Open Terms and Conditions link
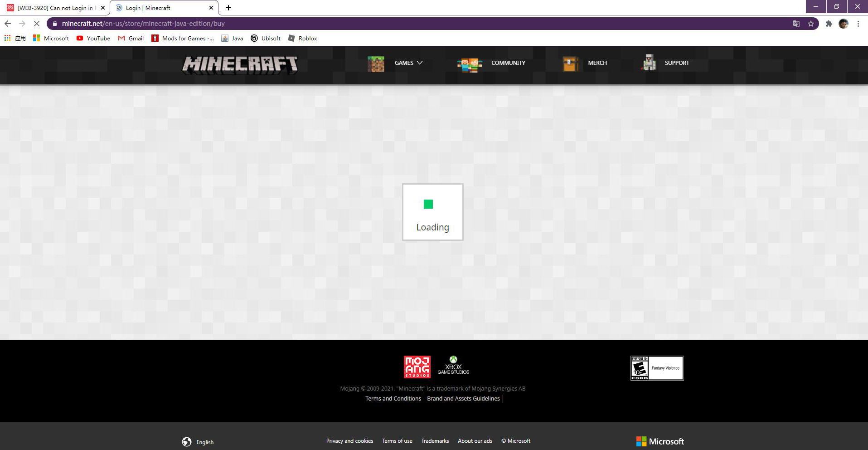Screen dimensions: 868x450 (393, 399)
